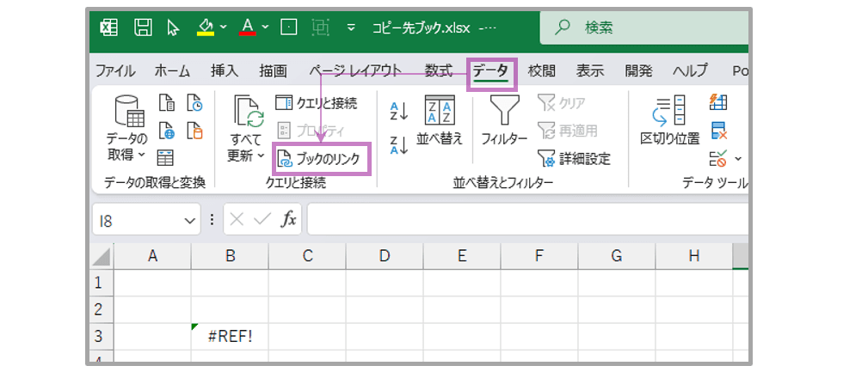The height and width of the screenshot is (372, 868).
Task: Select the データ tab
Action: [490, 71]
